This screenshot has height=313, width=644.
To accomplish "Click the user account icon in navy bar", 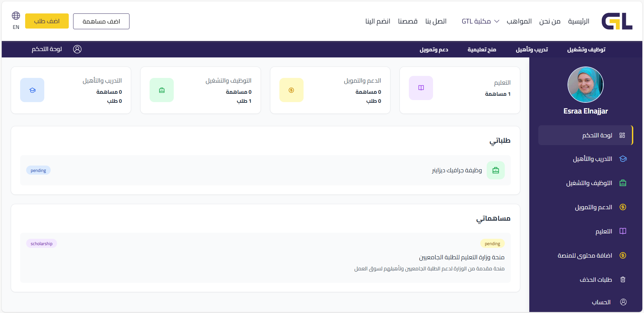I will point(77,49).
